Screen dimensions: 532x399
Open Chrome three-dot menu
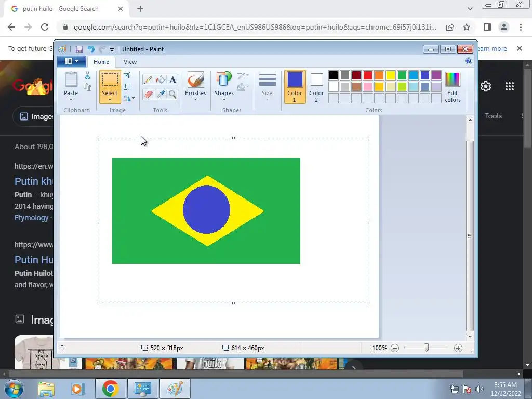tap(521, 27)
